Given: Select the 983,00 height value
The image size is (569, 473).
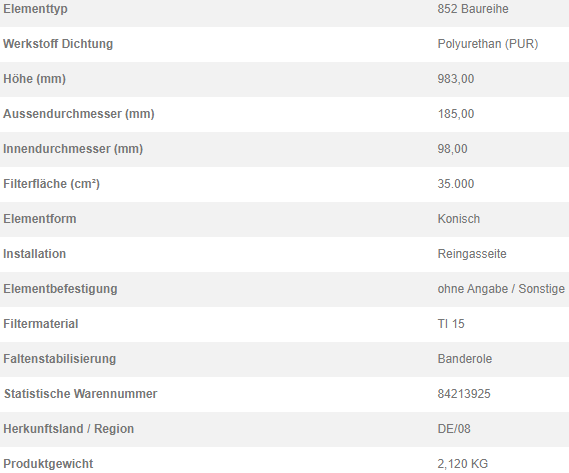Looking at the screenshot, I should (455, 79).
